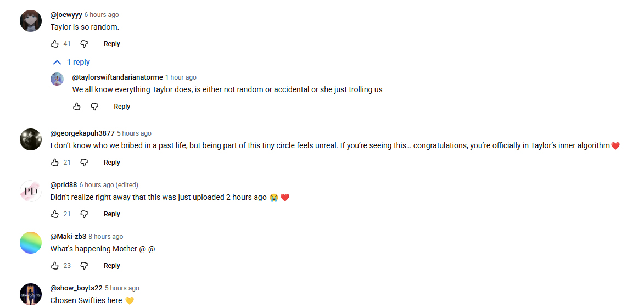The image size is (644, 308).
Task: Reply to the 'What's happening Mother' comment
Action: [111, 266]
